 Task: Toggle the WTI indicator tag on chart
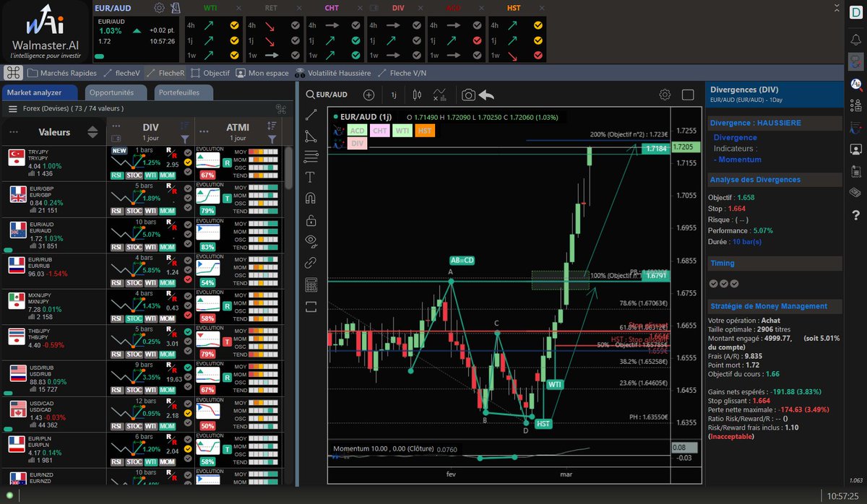pos(402,130)
